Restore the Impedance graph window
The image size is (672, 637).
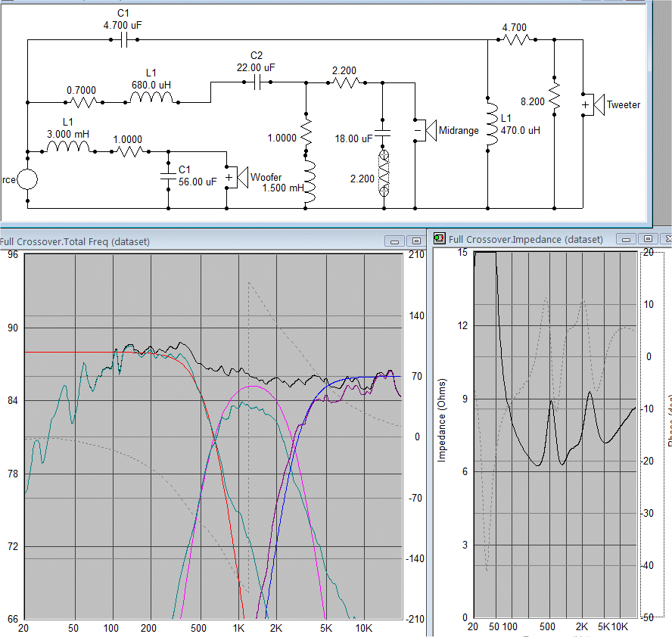pyautogui.click(x=648, y=238)
